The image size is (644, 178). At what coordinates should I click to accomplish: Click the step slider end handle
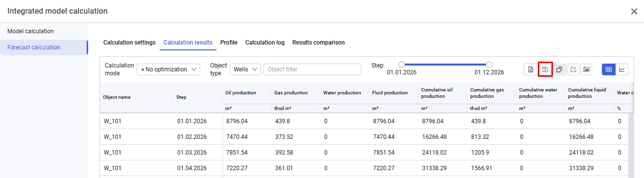(489, 64)
